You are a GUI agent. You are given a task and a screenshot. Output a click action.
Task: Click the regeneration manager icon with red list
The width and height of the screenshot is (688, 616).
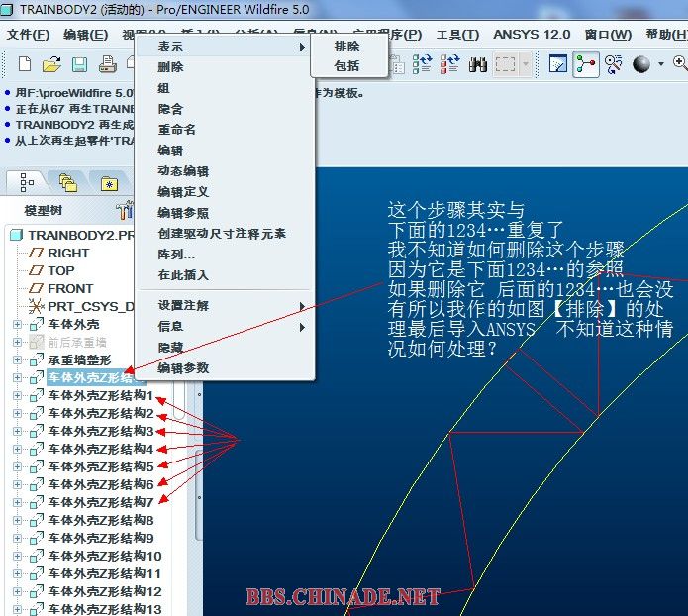pyautogui.click(x=449, y=64)
